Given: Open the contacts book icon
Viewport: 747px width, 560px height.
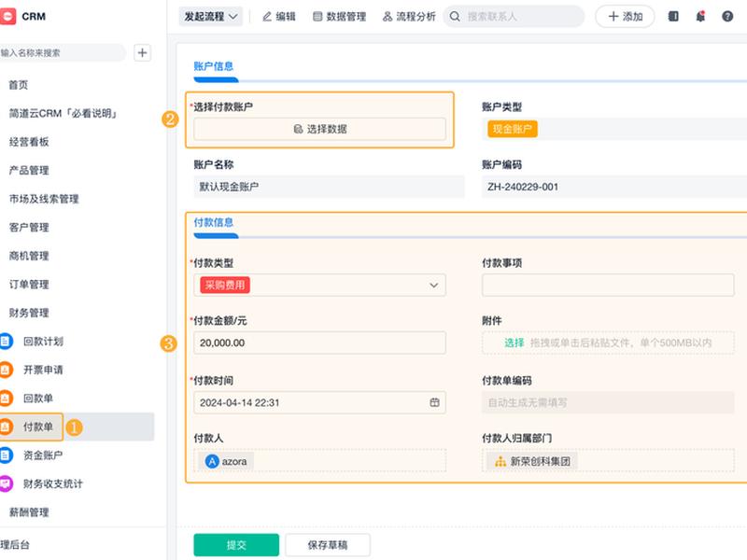Looking at the screenshot, I should [x=673, y=17].
